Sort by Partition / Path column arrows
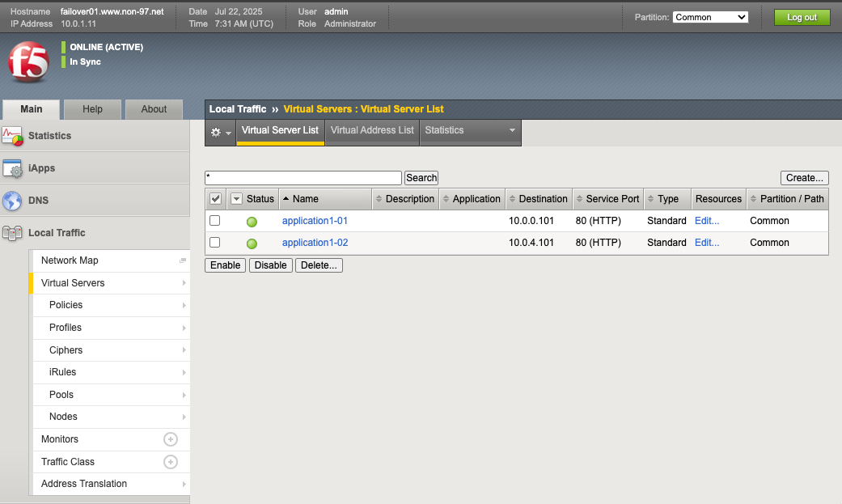 (753, 199)
